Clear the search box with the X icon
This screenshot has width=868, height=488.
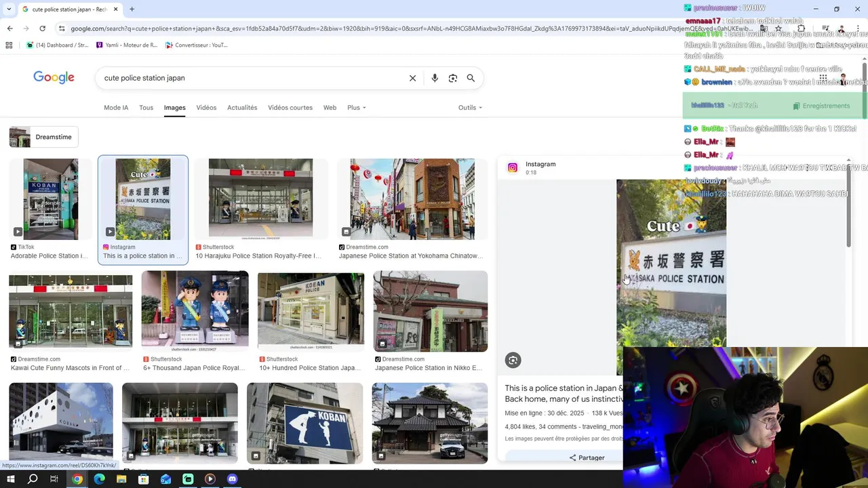tap(412, 78)
